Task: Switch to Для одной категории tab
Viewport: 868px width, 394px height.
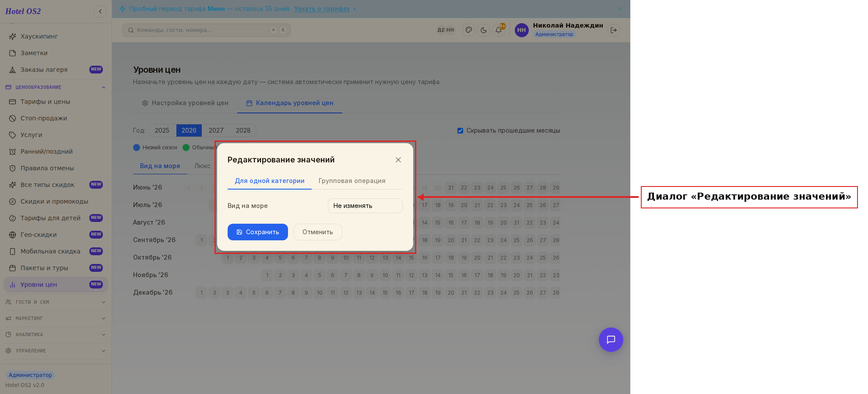Action: coord(270,181)
